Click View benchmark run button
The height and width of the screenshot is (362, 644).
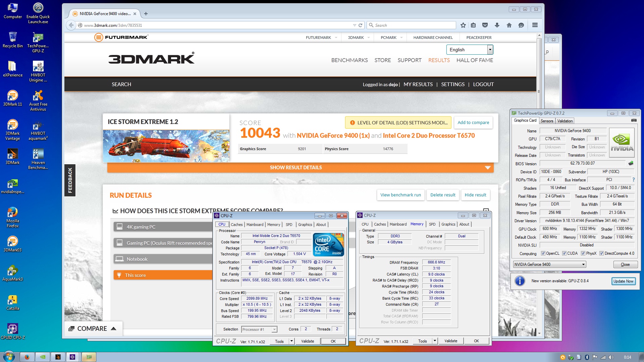pos(400,195)
